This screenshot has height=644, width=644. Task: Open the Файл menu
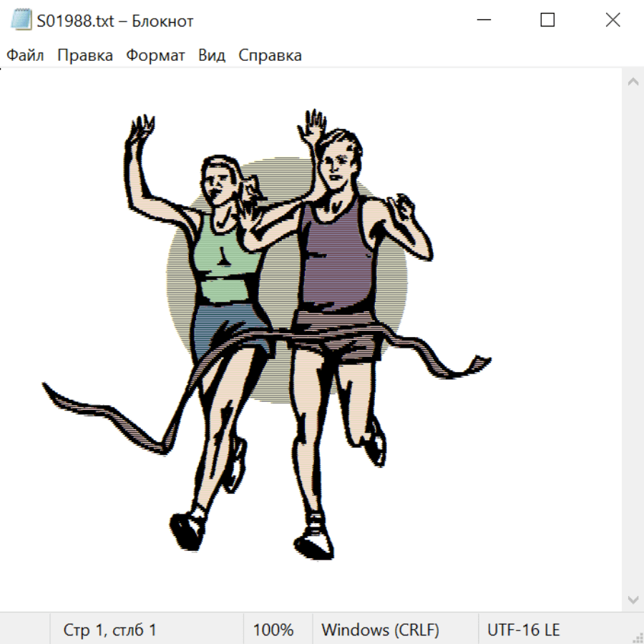(x=25, y=56)
